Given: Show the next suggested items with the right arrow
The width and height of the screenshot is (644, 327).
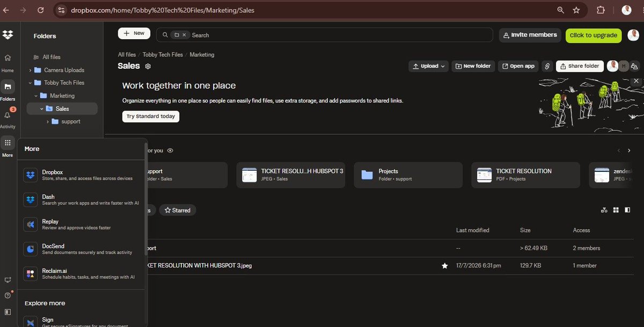Looking at the screenshot, I should coord(629,151).
